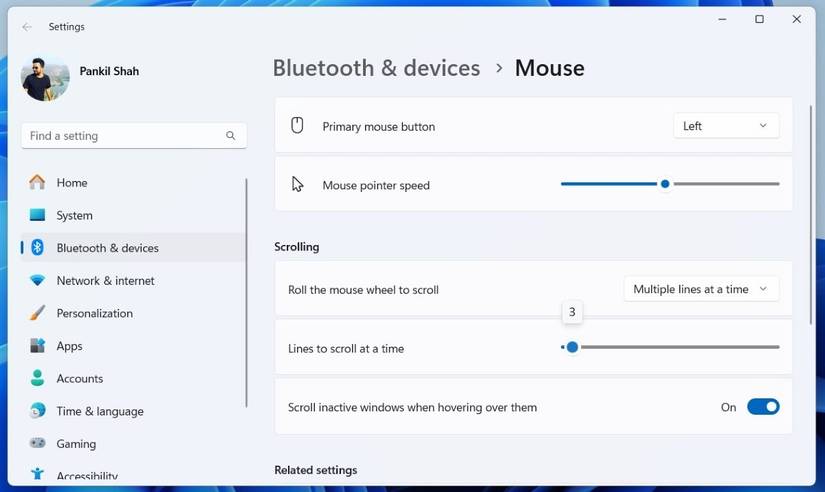Click the Personalization paintbrush icon
Image resolution: width=825 pixels, height=492 pixels.
pyautogui.click(x=37, y=313)
